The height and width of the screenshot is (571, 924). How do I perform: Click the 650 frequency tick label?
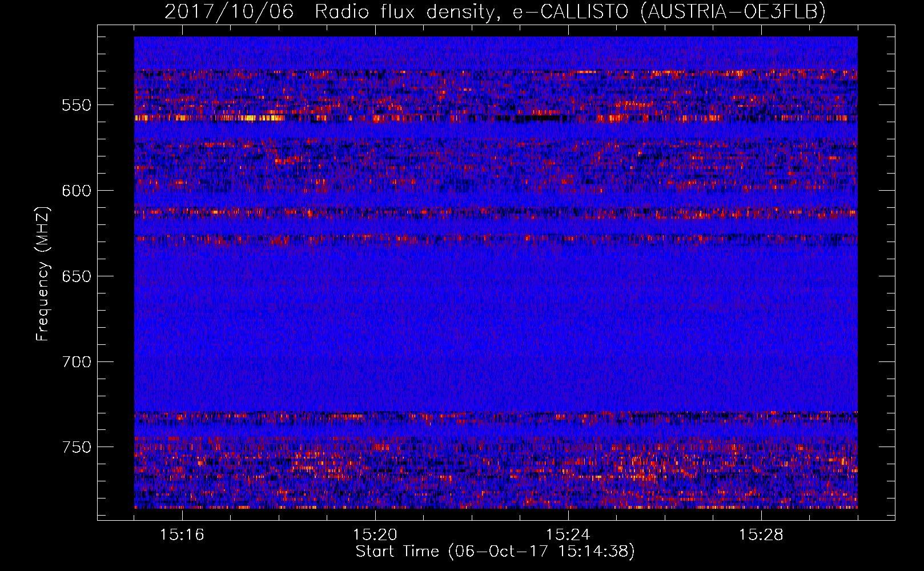[x=77, y=276]
